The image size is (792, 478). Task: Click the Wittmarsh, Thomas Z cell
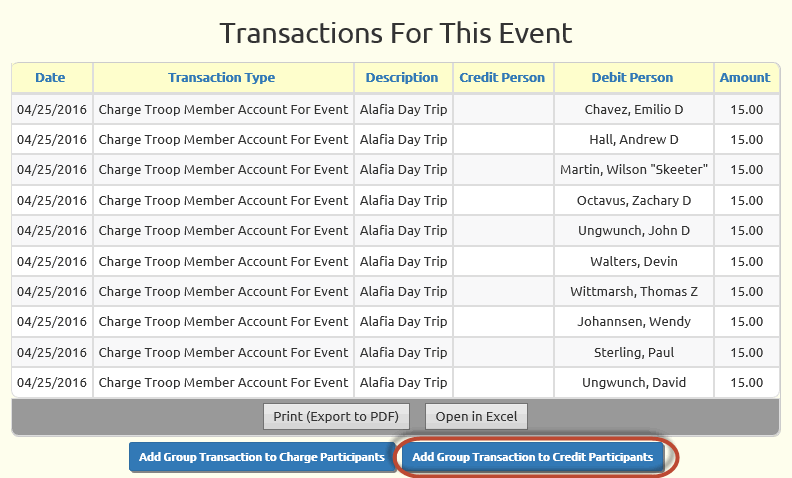(634, 292)
